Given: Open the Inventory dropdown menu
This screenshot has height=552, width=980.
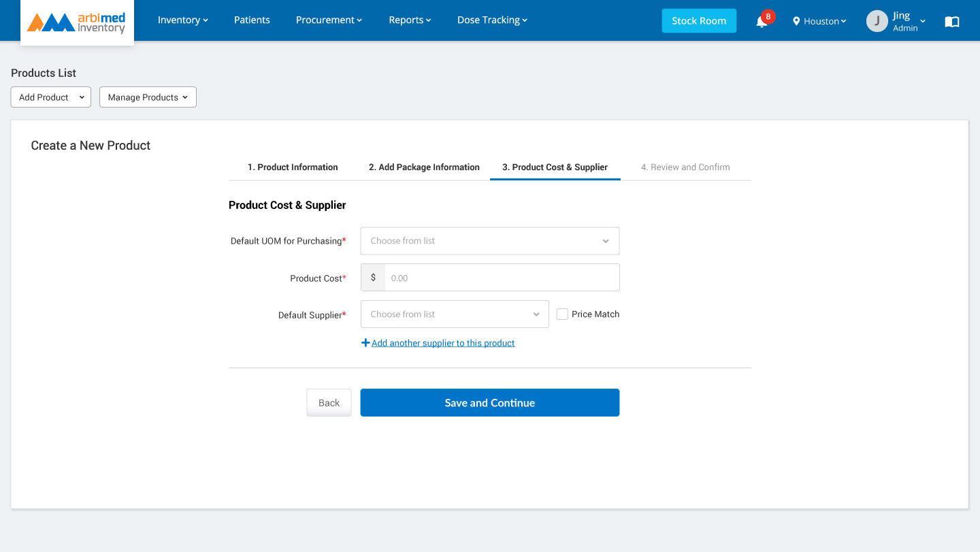Looking at the screenshot, I should pyautogui.click(x=183, y=20).
